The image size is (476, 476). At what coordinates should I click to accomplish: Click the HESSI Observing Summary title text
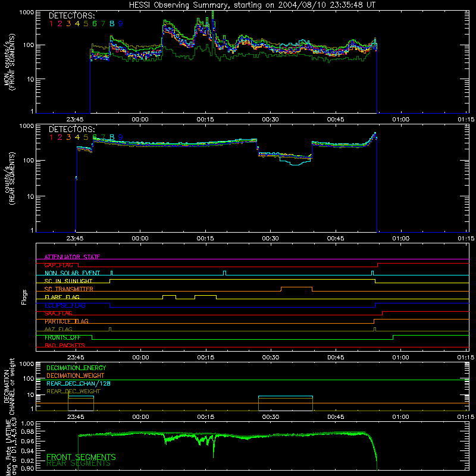[252, 5]
